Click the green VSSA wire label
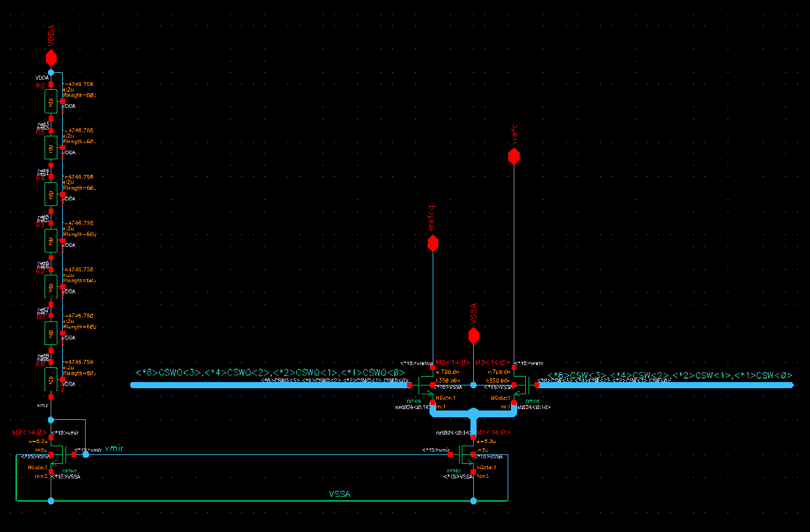 coord(340,494)
